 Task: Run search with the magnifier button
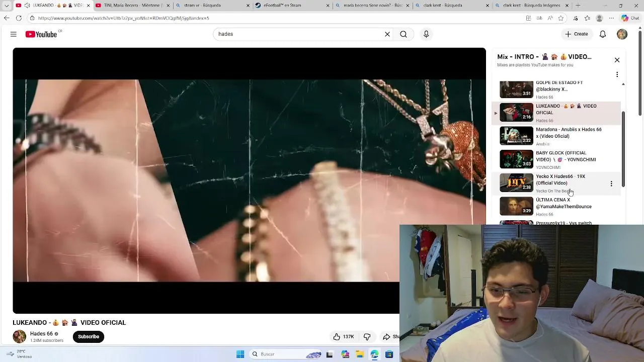point(404,34)
